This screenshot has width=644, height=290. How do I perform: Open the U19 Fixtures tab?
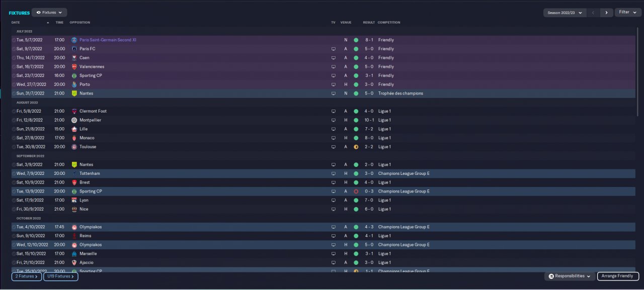[x=60, y=276]
